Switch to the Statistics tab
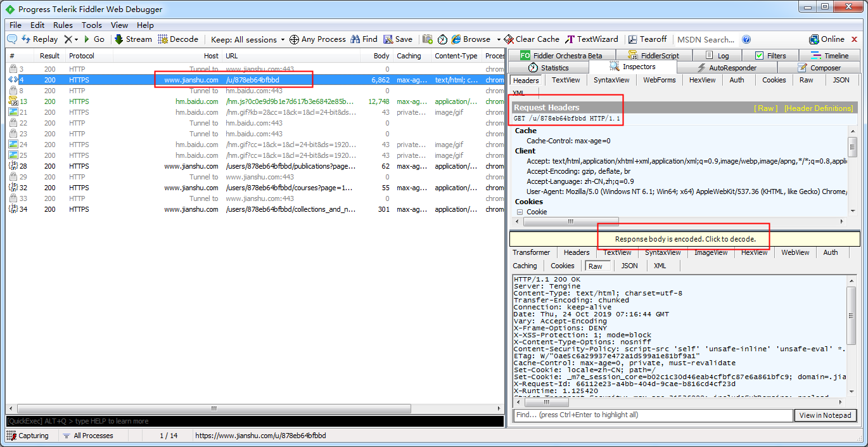The height and width of the screenshot is (447, 868). click(549, 68)
